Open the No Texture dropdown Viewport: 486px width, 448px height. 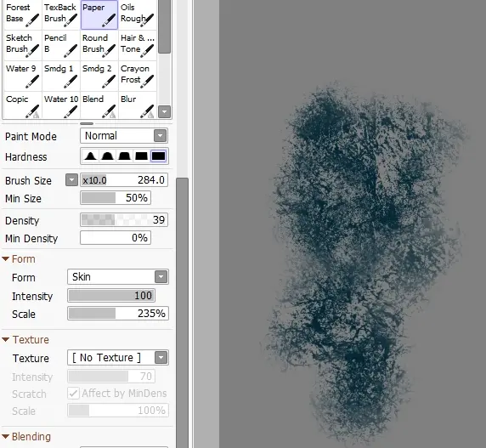pos(118,358)
